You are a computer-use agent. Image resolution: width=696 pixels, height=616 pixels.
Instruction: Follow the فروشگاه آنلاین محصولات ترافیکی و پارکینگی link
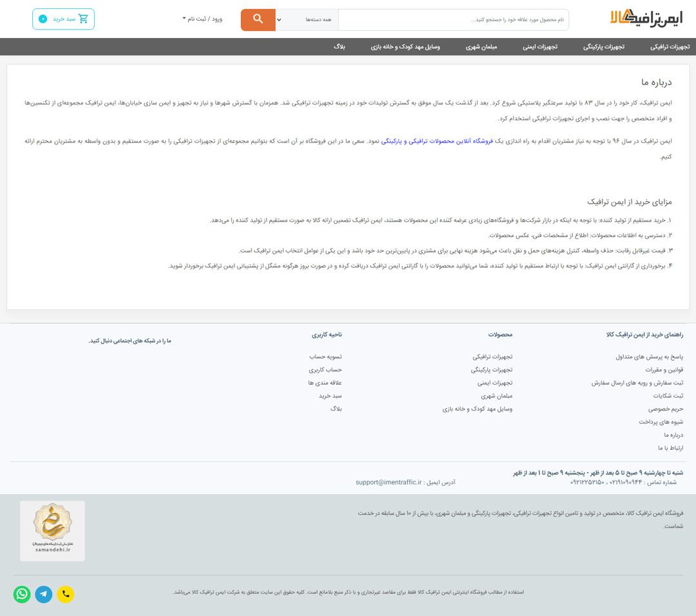[437, 140]
